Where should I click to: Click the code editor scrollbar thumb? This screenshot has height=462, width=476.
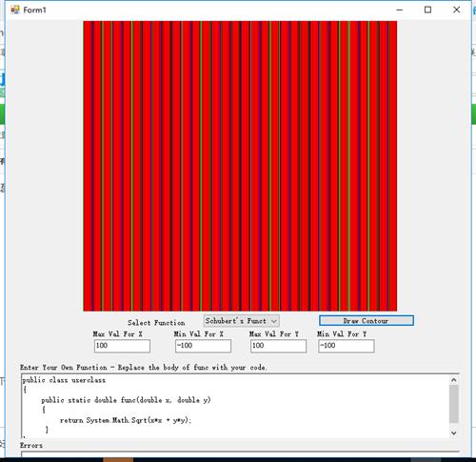(x=454, y=404)
